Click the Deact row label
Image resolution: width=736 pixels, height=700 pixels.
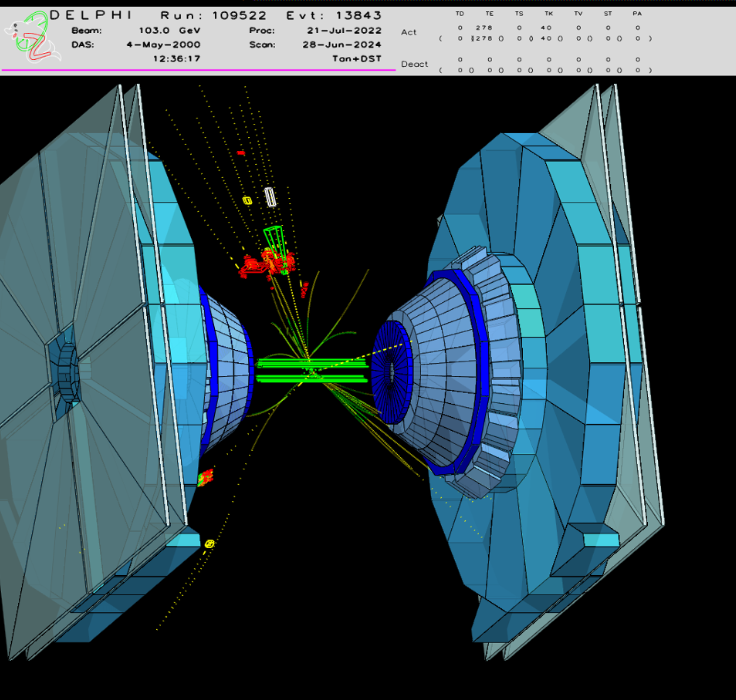(x=414, y=64)
